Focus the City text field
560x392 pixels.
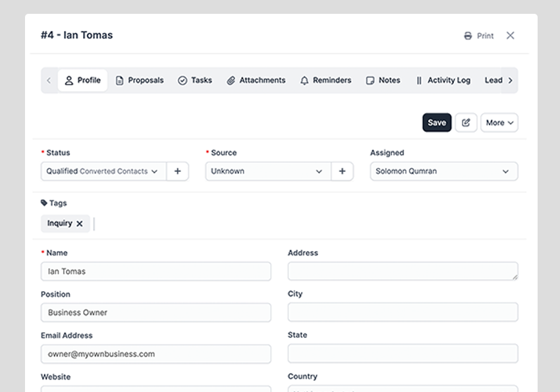[403, 312]
